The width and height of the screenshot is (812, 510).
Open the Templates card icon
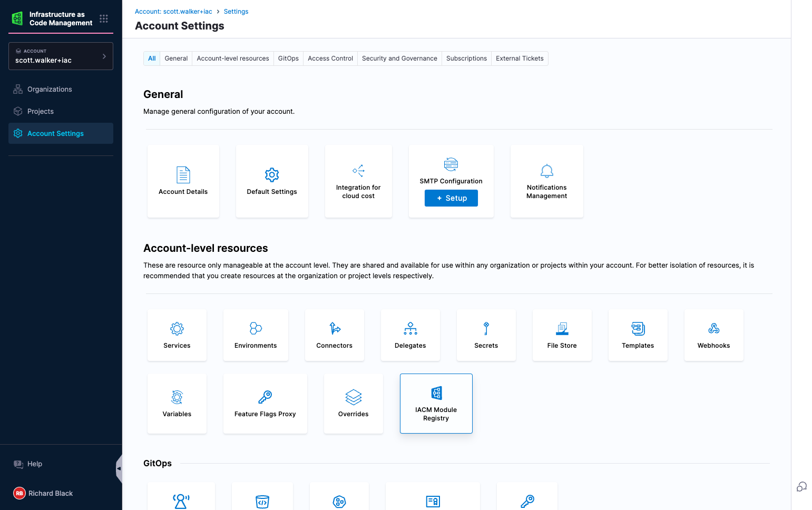pyautogui.click(x=638, y=329)
